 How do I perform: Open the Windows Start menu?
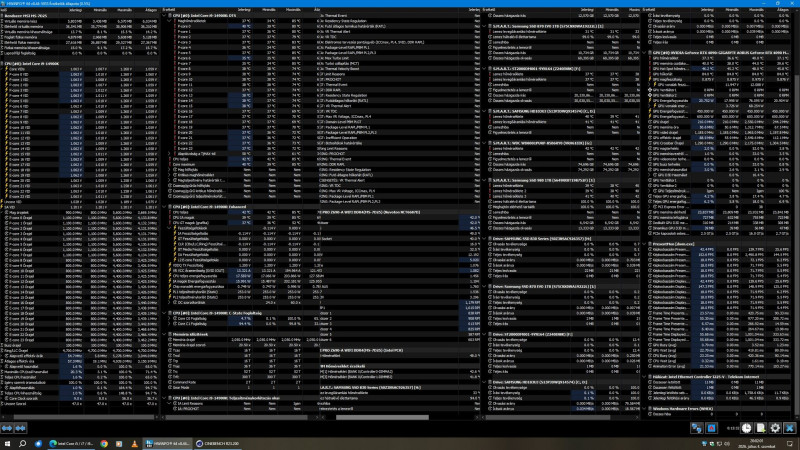(x=7, y=444)
